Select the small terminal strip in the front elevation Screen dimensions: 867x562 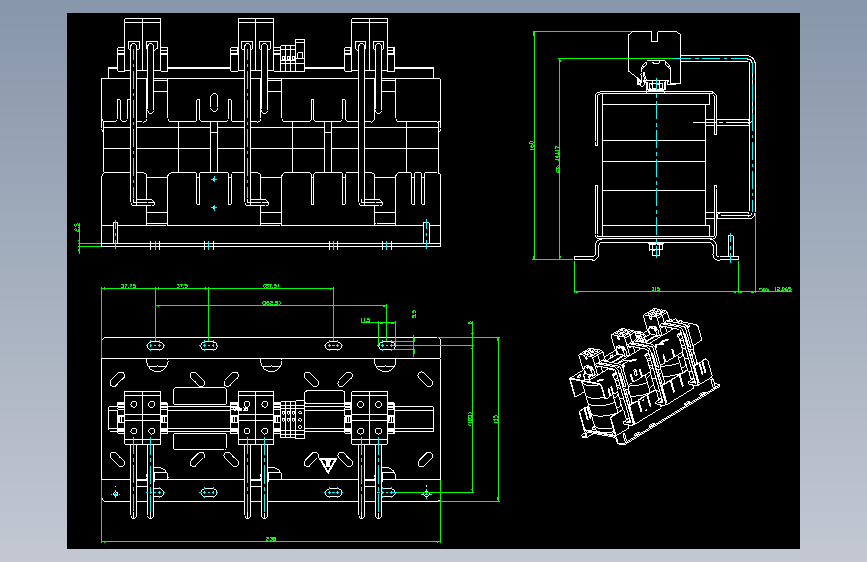click(x=292, y=55)
